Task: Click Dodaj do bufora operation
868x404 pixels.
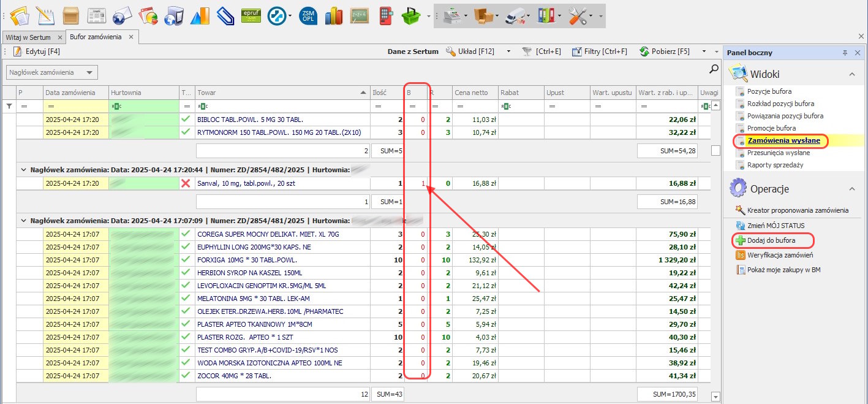Action: tap(771, 240)
